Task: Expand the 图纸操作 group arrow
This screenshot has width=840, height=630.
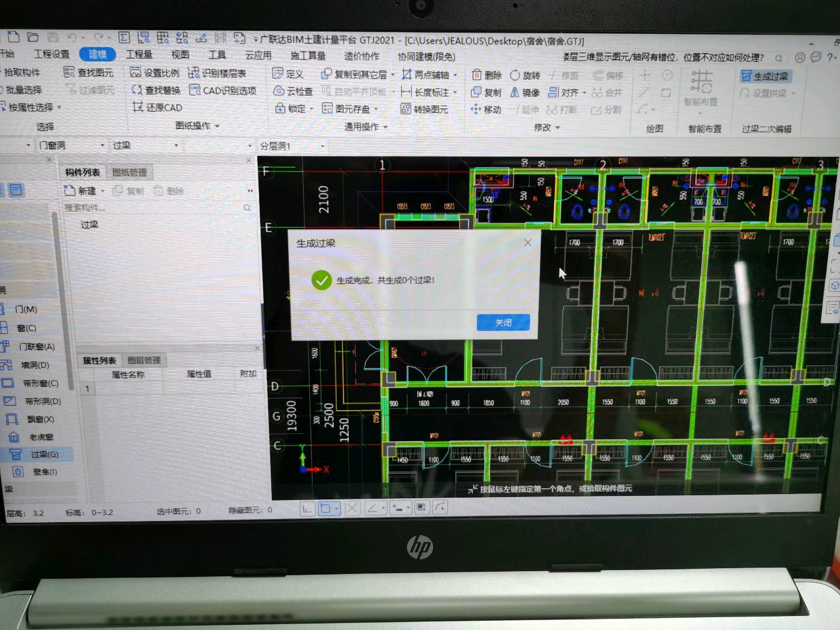Action: point(217,126)
